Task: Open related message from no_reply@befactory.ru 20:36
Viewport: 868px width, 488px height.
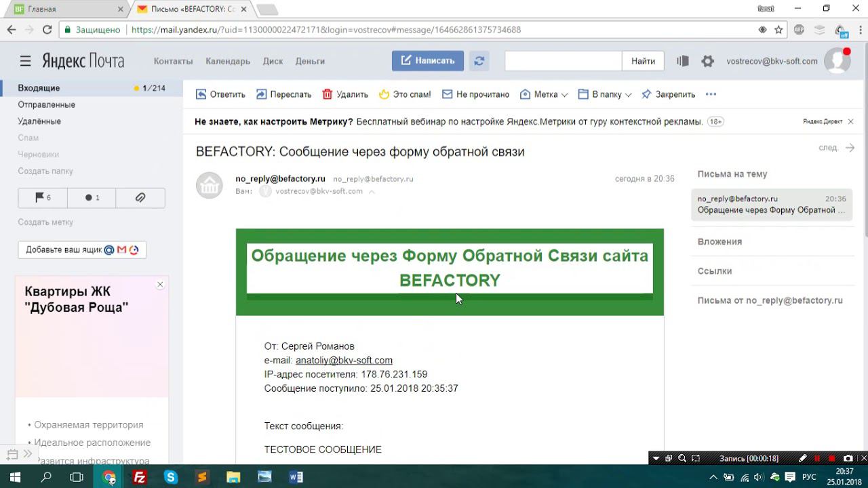Action: [772, 205]
